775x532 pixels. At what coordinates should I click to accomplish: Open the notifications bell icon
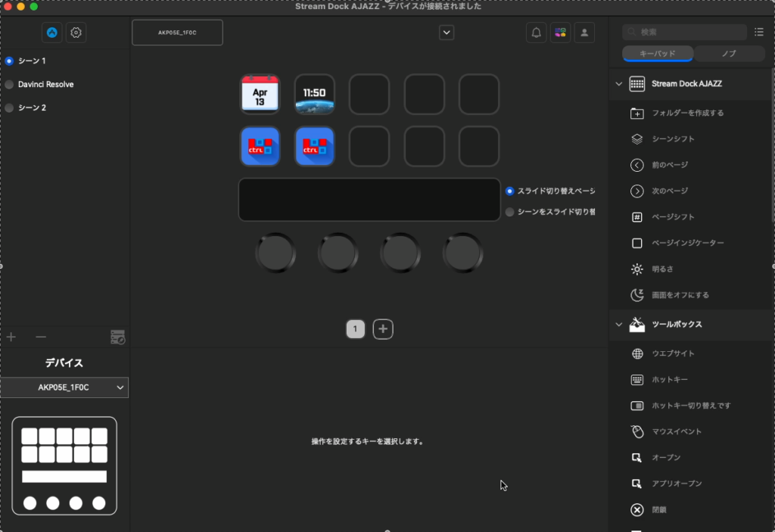(x=537, y=33)
